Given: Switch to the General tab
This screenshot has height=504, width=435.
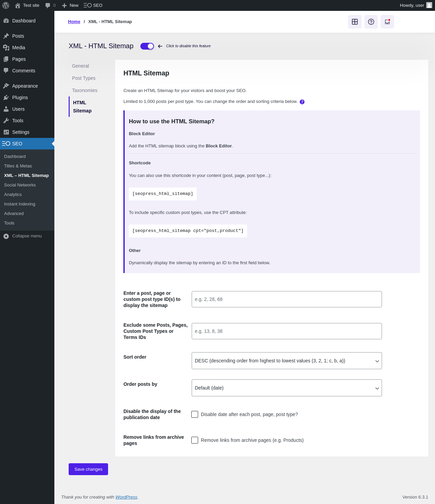Looking at the screenshot, I should tap(81, 66).
